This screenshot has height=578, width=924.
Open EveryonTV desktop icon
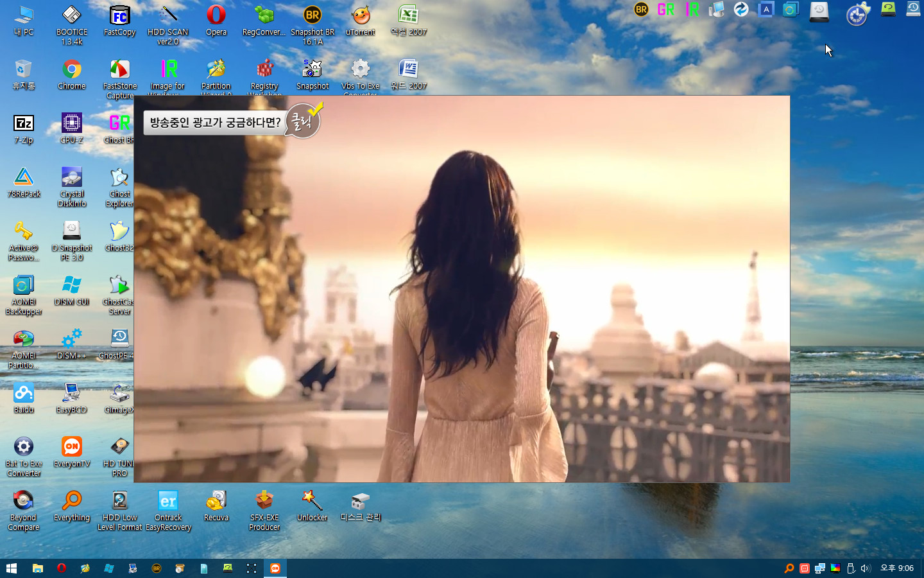click(72, 452)
